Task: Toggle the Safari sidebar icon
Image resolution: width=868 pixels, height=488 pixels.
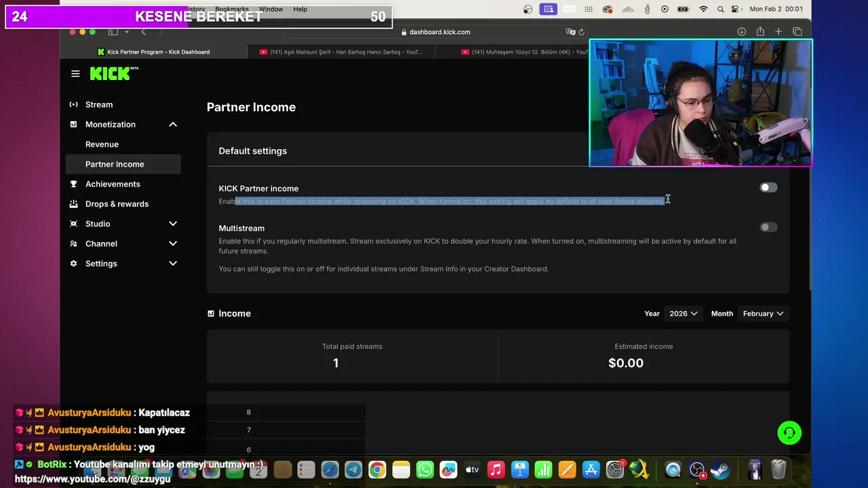Action: point(113,32)
